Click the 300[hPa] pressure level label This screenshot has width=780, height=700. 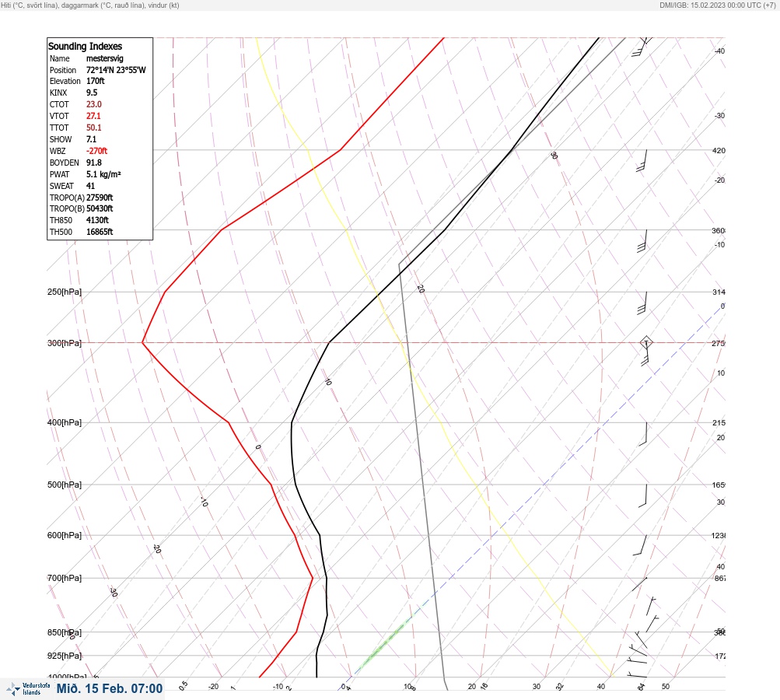[x=65, y=343]
